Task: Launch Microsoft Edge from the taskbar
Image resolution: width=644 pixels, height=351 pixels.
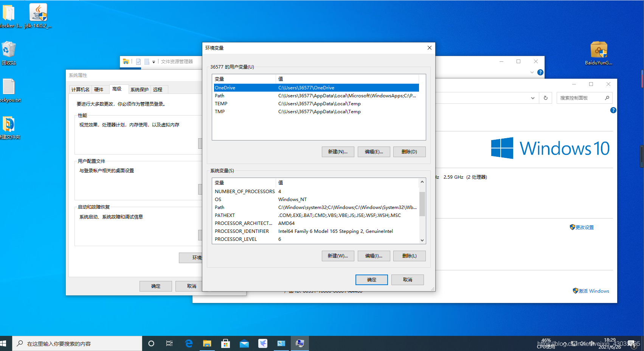Action: point(189,343)
